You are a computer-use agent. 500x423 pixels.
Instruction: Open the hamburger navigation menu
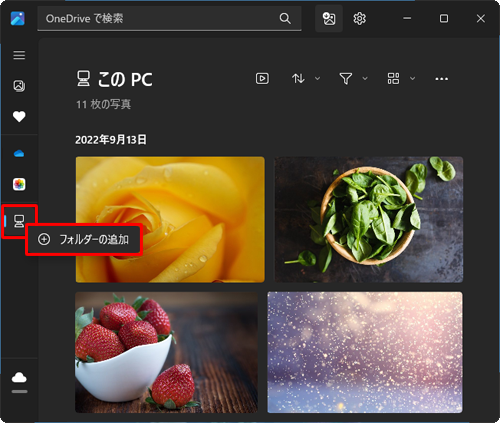pos(19,55)
